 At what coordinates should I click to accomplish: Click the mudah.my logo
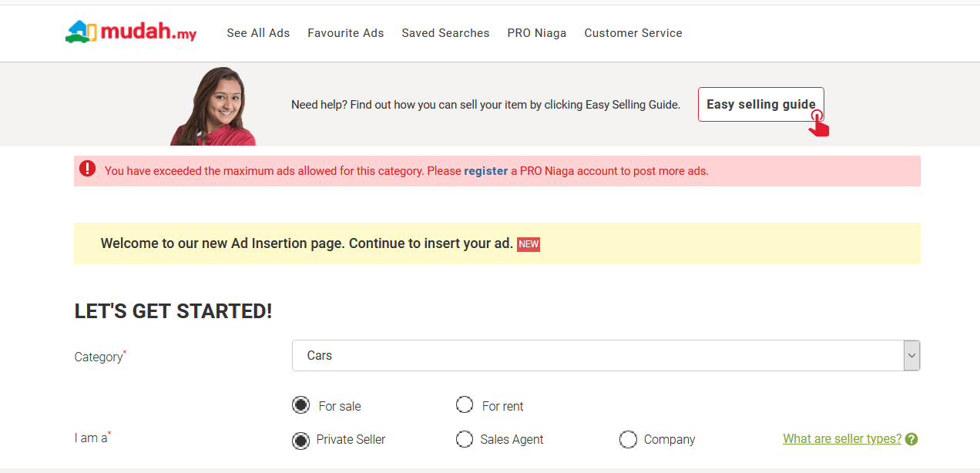pyautogui.click(x=131, y=32)
